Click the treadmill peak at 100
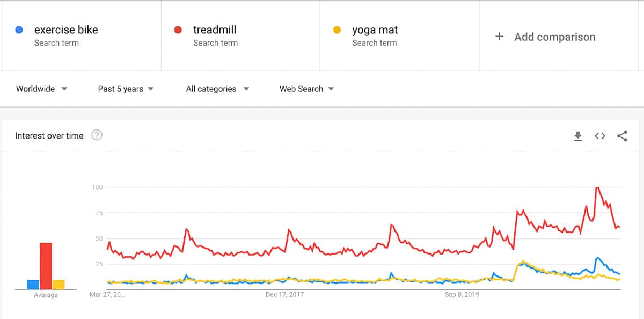644x319 pixels. (x=597, y=188)
